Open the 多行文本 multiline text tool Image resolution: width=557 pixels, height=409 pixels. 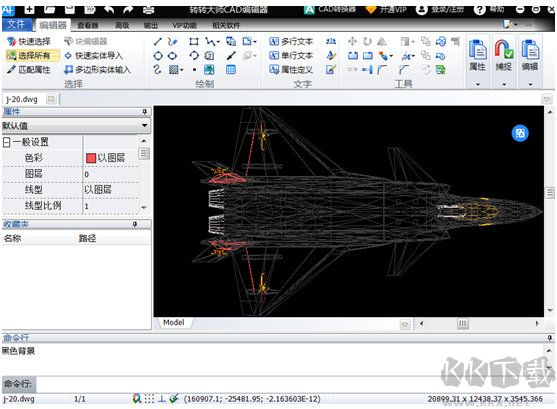(x=291, y=42)
